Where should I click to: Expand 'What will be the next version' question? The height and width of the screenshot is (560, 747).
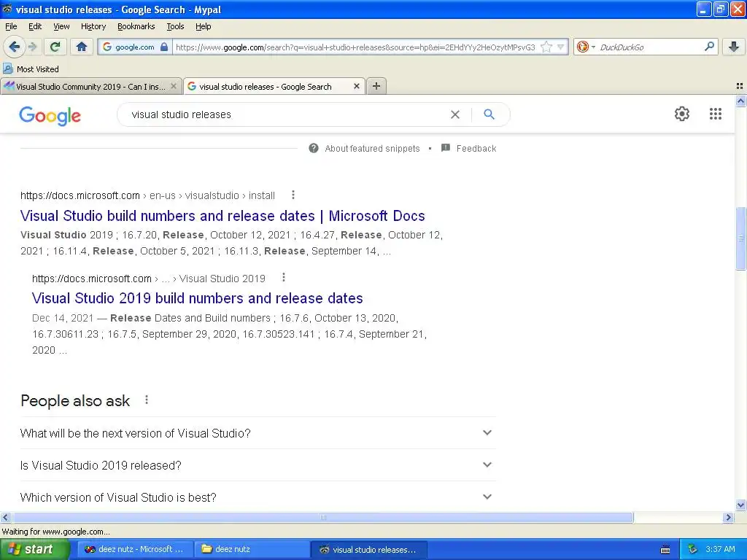click(x=258, y=433)
